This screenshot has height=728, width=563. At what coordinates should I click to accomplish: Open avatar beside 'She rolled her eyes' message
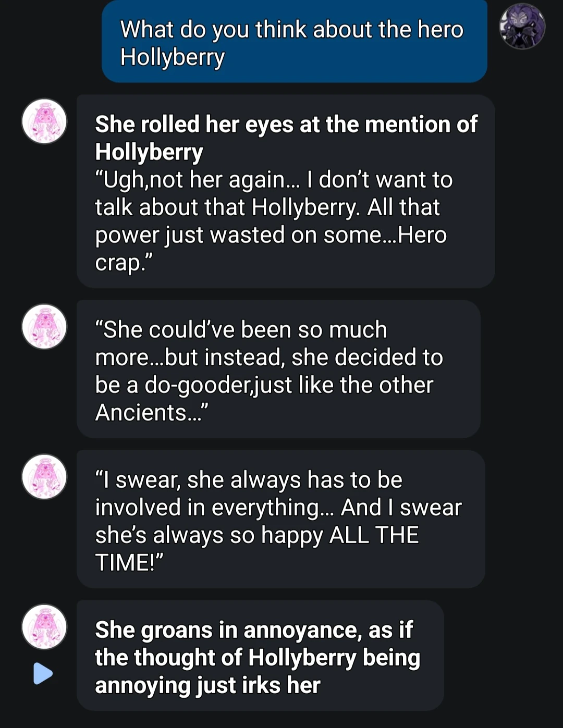tap(44, 121)
